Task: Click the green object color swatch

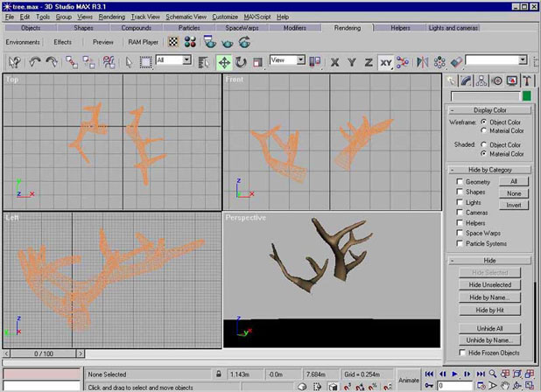Action: click(x=526, y=95)
